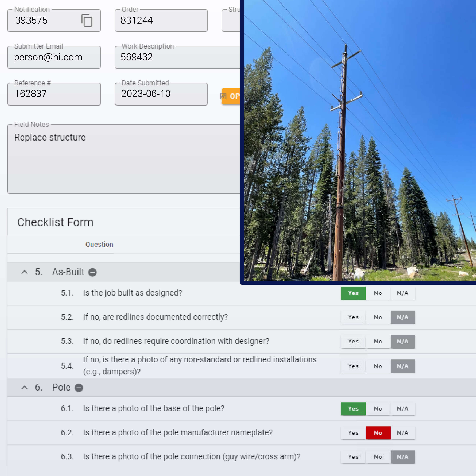Viewport: 476px width, 476px height.
Task: Click the Order number field
Action: click(161, 20)
